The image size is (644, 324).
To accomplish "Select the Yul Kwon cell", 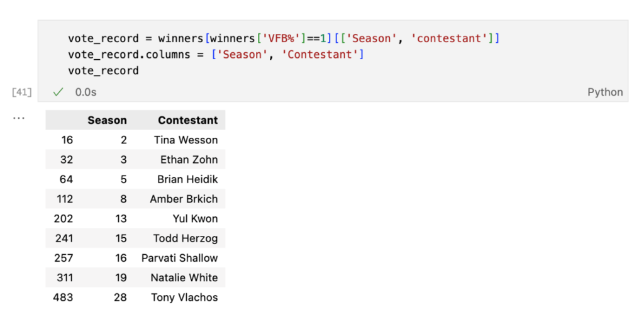I will (x=195, y=219).
